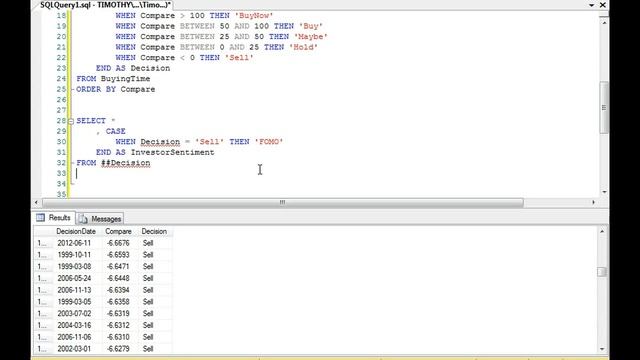Click the CASE keyword on line 29
The image size is (640, 360).
point(116,131)
